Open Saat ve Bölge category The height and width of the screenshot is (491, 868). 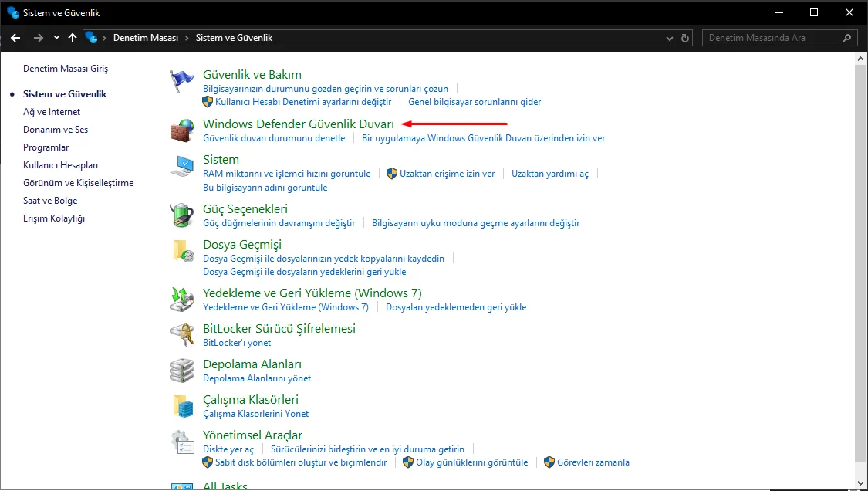pos(50,201)
